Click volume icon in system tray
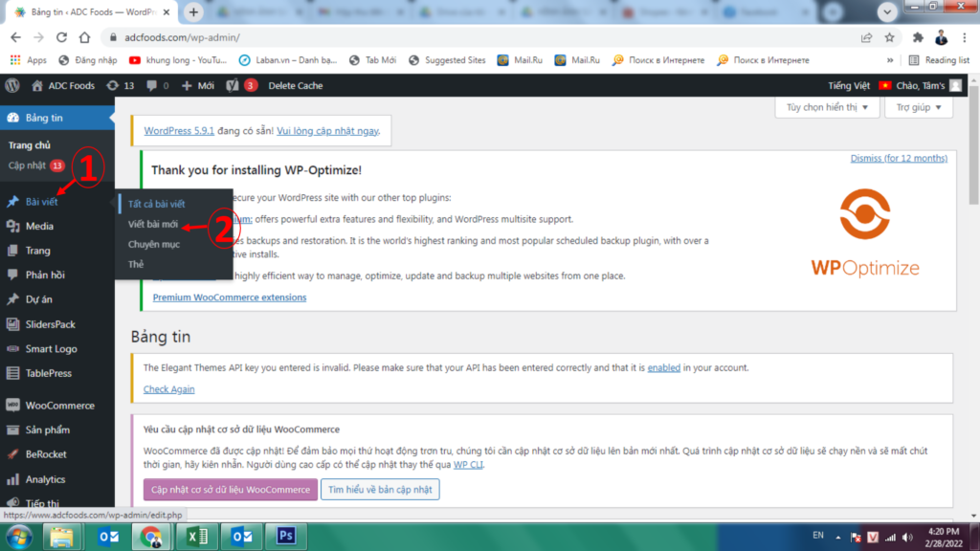980x551 pixels. [x=908, y=538]
